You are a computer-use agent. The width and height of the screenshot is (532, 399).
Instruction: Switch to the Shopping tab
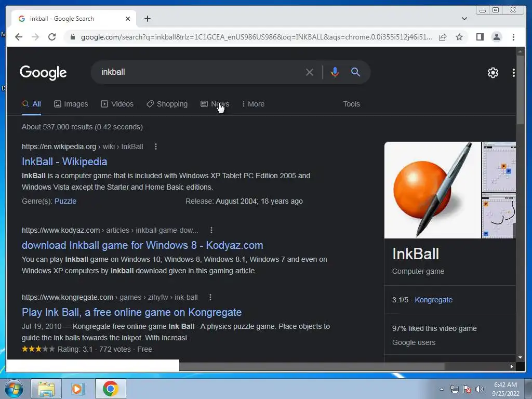pyautogui.click(x=167, y=104)
